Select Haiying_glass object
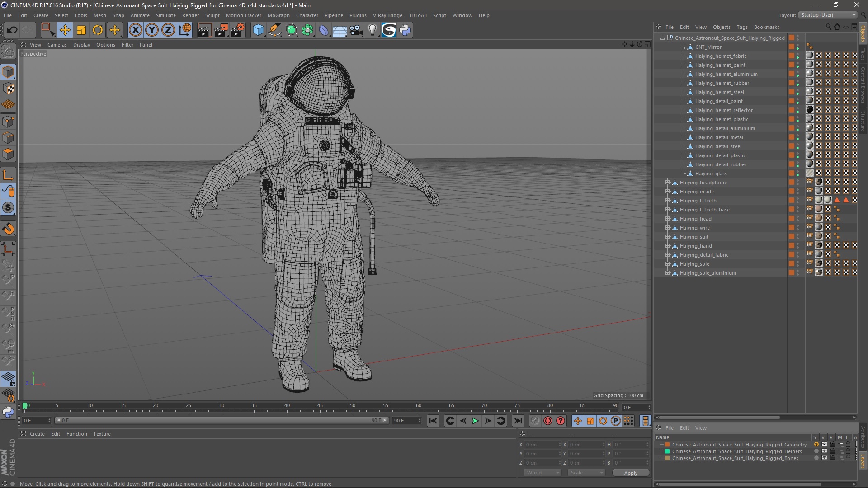Viewport: 868px width, 488px height. (711, 174)
